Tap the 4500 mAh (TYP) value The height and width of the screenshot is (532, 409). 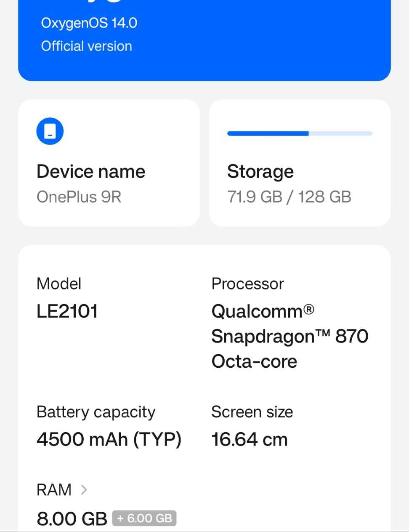(109, 439)
